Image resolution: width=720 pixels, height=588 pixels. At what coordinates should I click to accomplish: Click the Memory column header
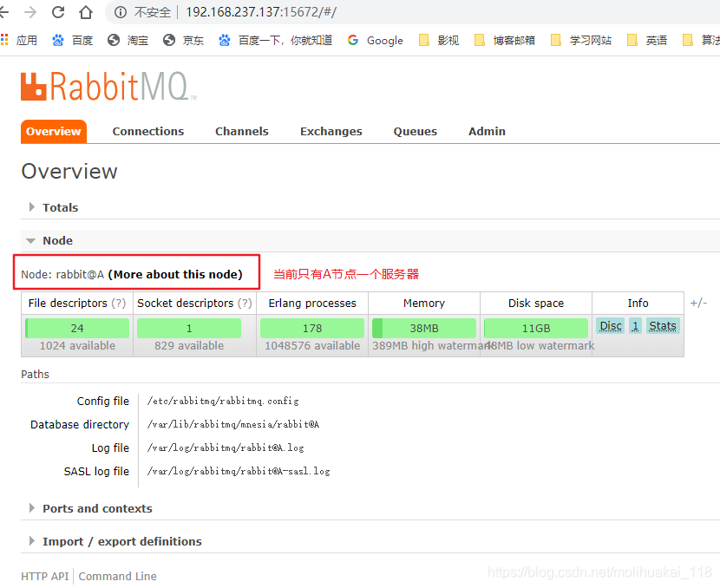pyautogui.click(x=424, y=304)
